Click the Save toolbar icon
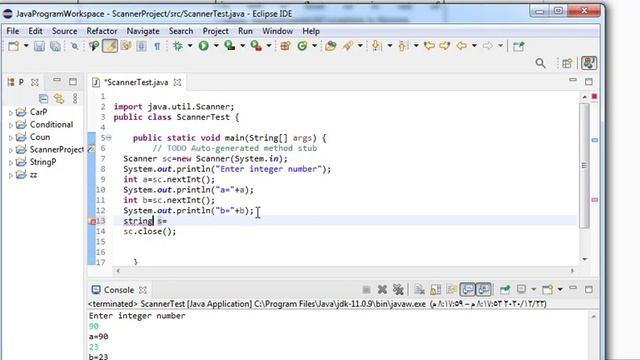The image size is (640, 360). click(39, 46)
